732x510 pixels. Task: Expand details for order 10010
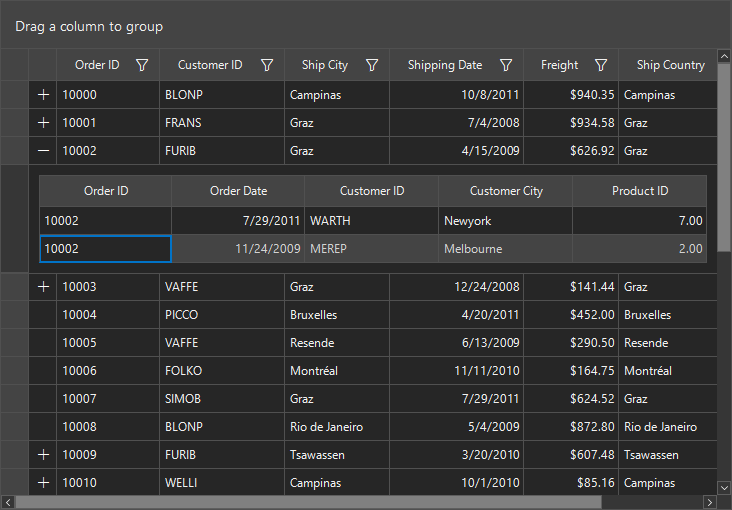(43, 483)
